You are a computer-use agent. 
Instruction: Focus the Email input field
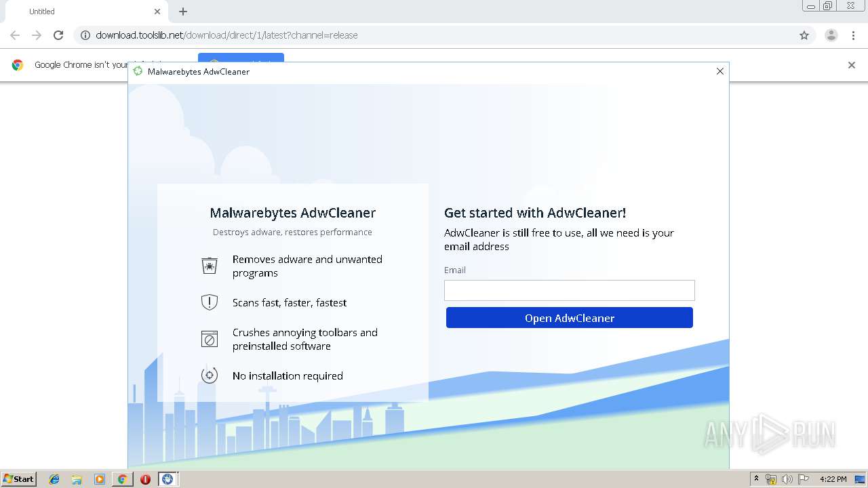(570, 290)
